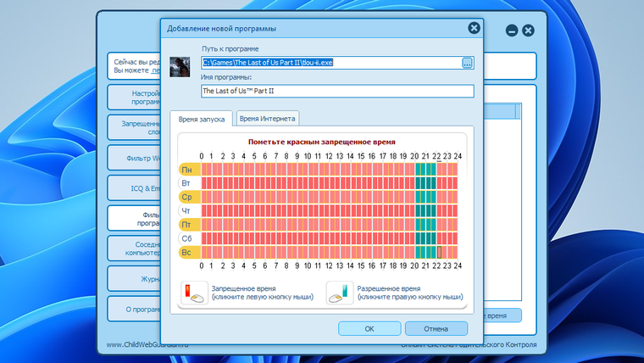
Task: Click the Имя программы text field
Action: click(x=337, y=91)
